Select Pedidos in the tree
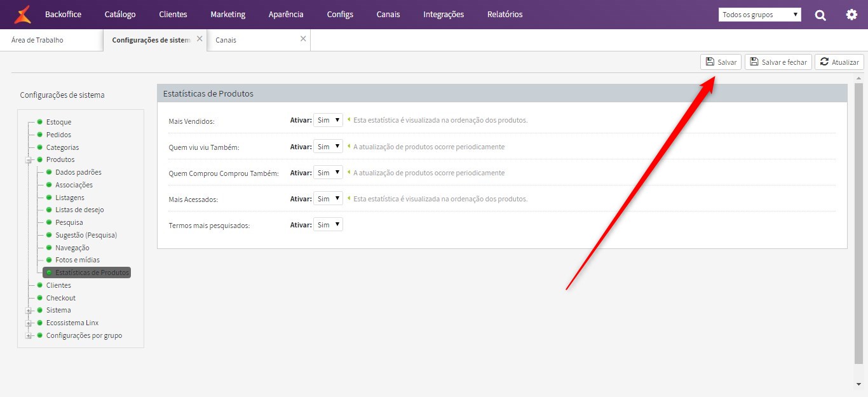This screenshot has width=868, height=397. 58,135
